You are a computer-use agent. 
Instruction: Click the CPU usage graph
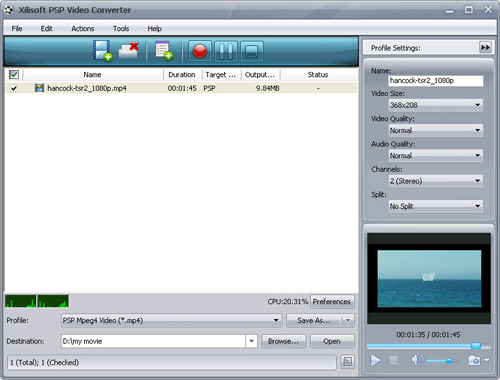37,301
